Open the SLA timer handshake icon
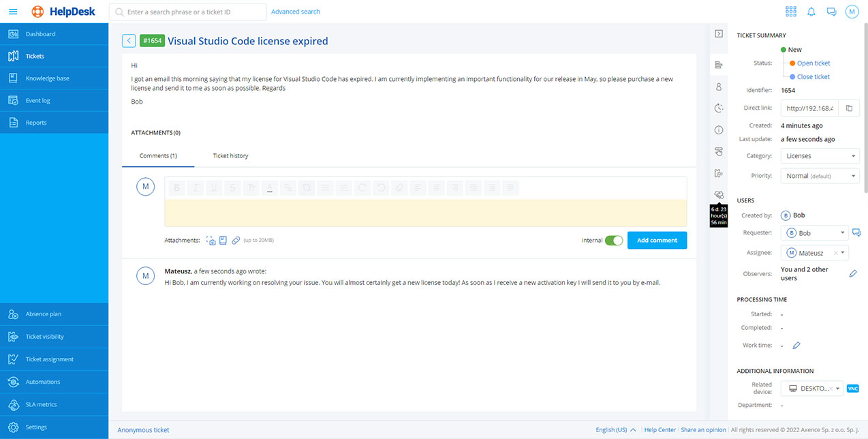Image resolution: width=868 pixels, height=439 pixels. pyautogui.click(x=719, y=195)
